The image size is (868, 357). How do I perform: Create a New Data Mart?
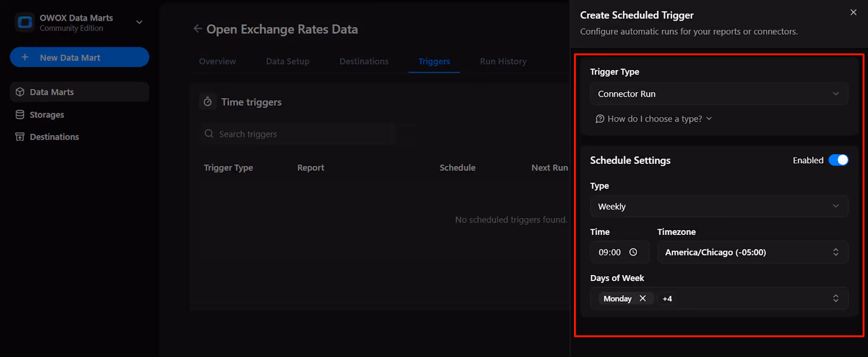[x=79, y=58]
